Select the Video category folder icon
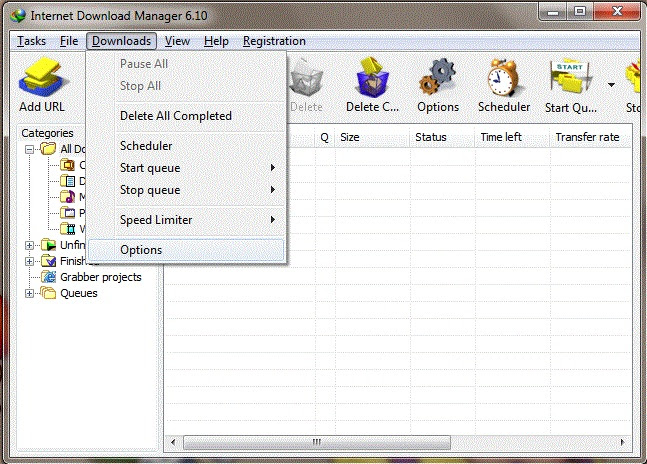Viewport: 647px width, 464px height. [x=67, y=228]
